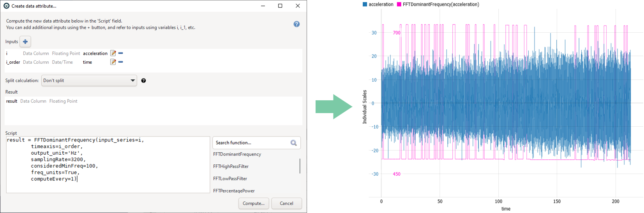644x213 pixels.
Task: Add an input with the plus button
Action: pos(25,42)
